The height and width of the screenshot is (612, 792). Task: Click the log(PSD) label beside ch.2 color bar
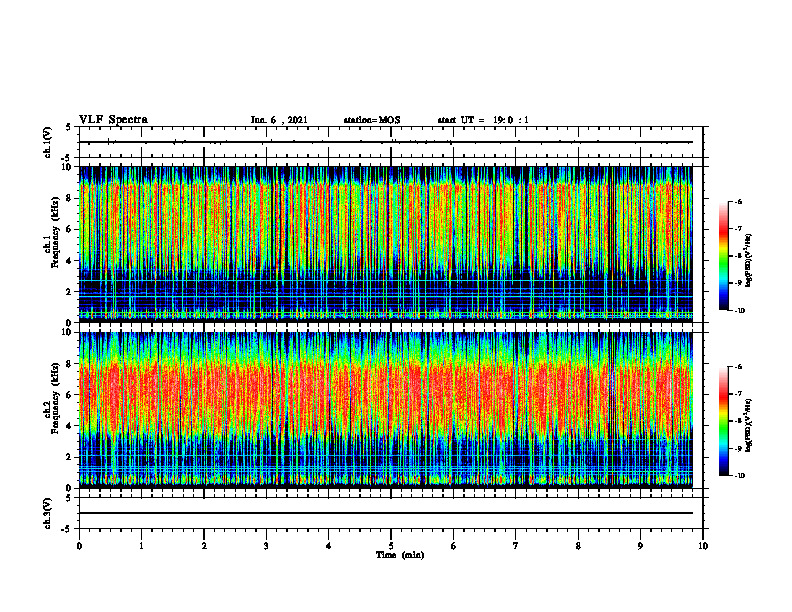749,425
